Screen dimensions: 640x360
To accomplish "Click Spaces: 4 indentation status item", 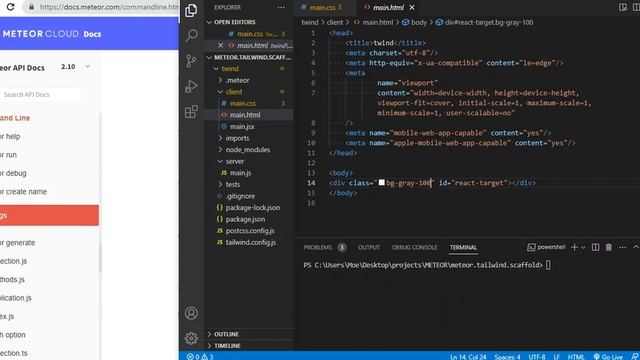I will click(x=507, y=356).
